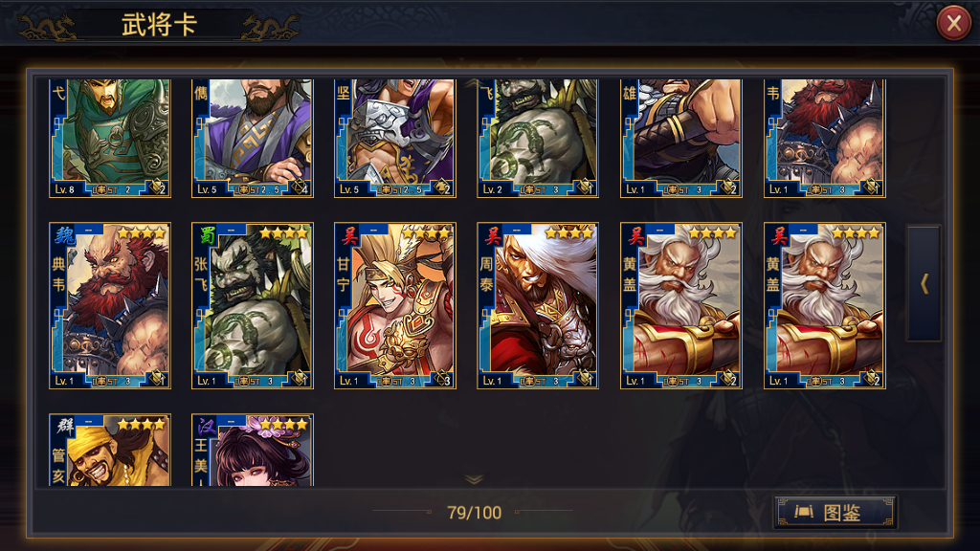Expand the side panel arrow tab
Viewport: 980px width, 551px height.
(924, 283)
